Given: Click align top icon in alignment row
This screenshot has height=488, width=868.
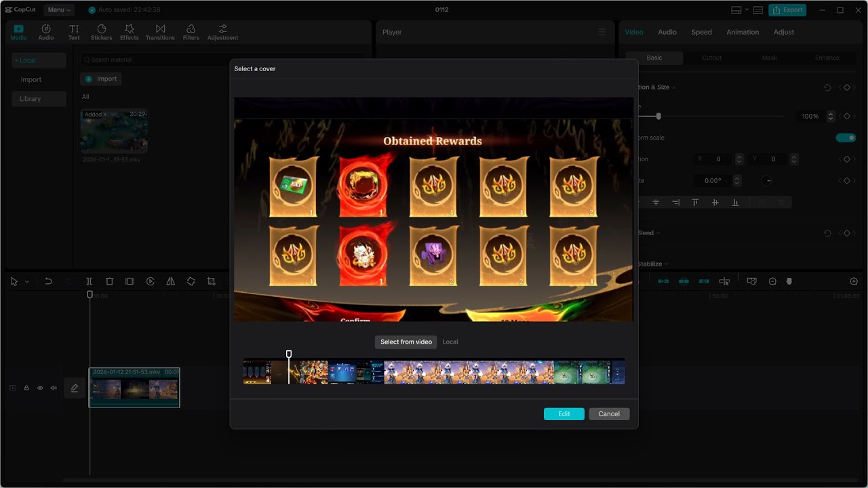Looking at the screenshot, I should click(x=695, y=203).
